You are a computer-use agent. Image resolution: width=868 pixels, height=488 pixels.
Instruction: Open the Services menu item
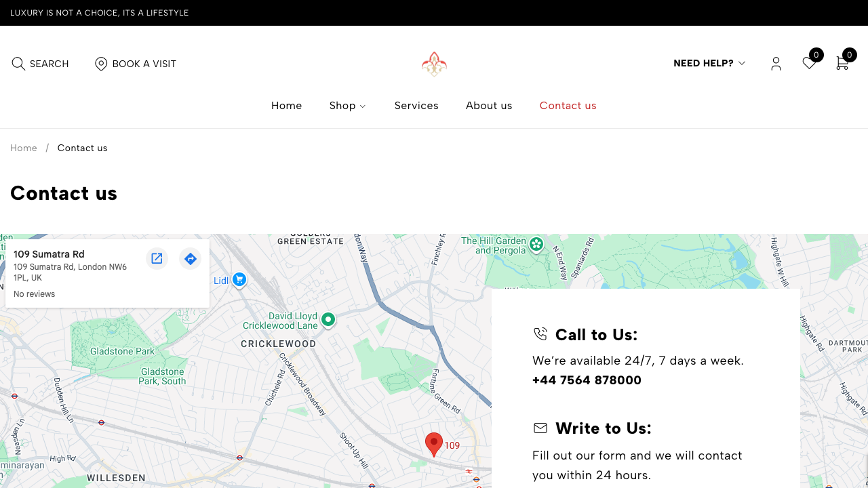click(416, 106)
